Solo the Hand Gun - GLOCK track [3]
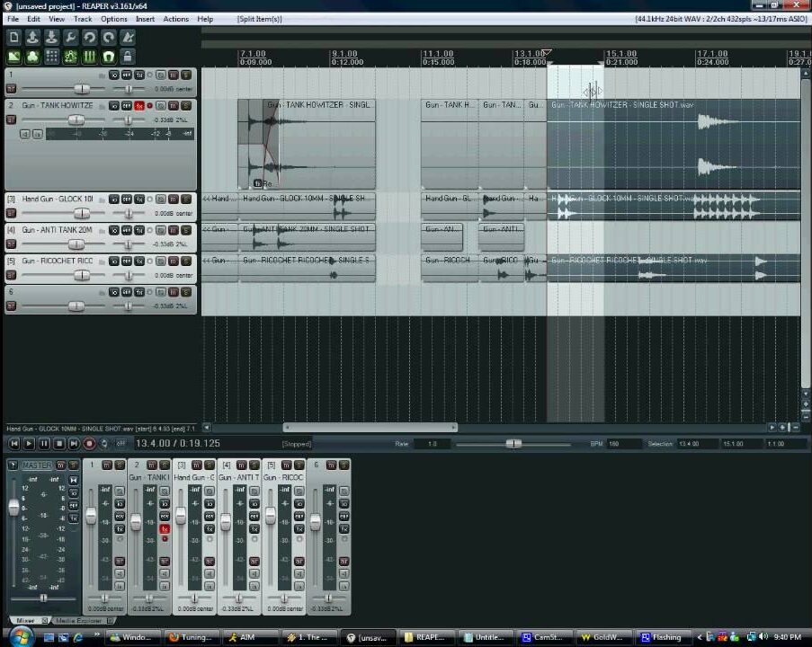The image size is (812, 647). point(186,199)
